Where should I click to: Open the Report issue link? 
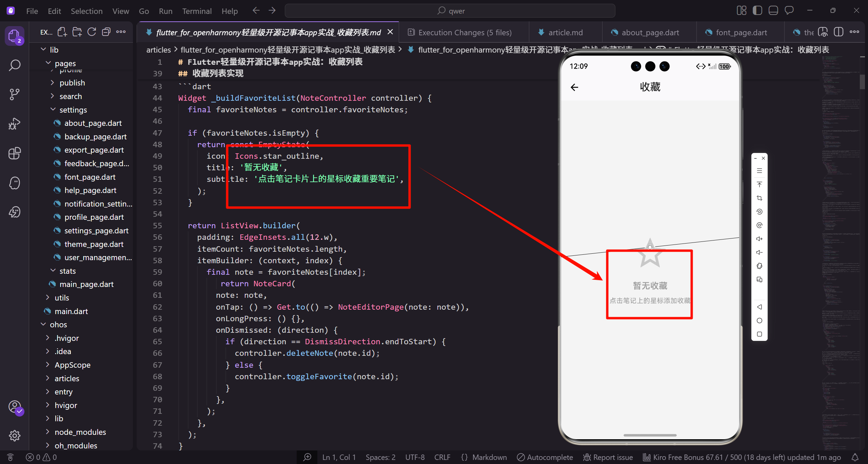(x=608, y=457)
